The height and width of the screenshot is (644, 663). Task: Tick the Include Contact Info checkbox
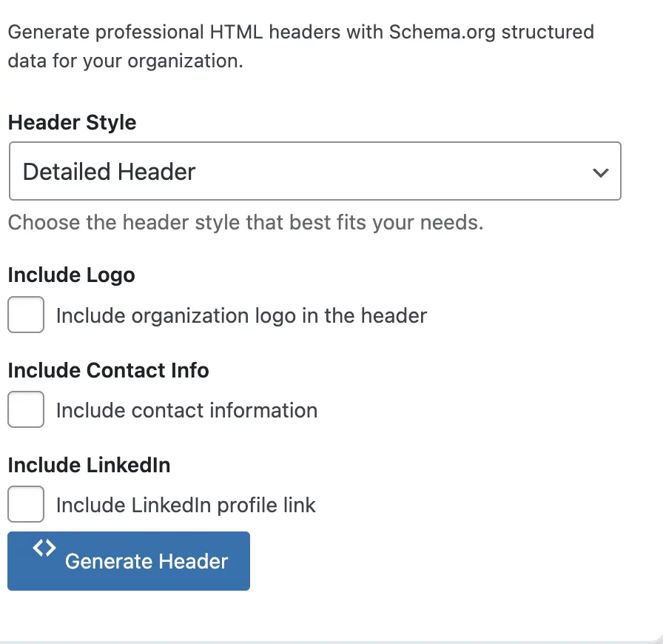(x=26, y=410)
